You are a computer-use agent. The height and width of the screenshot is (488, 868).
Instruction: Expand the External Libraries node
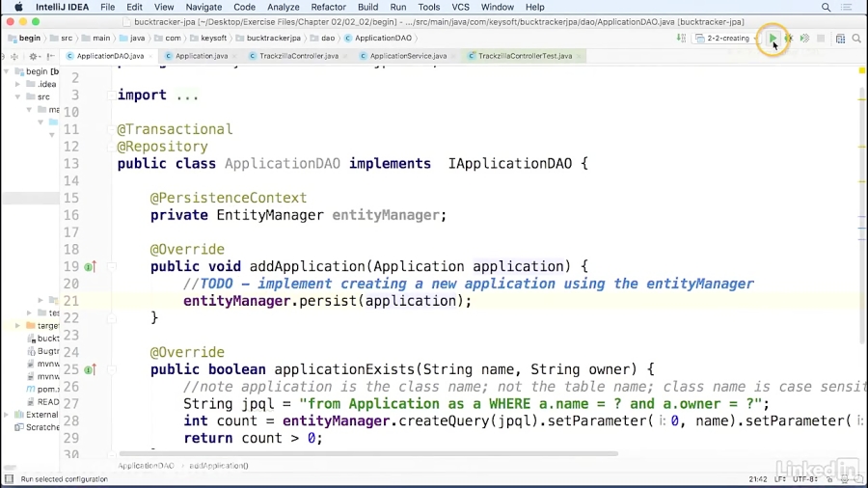(x=8, y=415)
